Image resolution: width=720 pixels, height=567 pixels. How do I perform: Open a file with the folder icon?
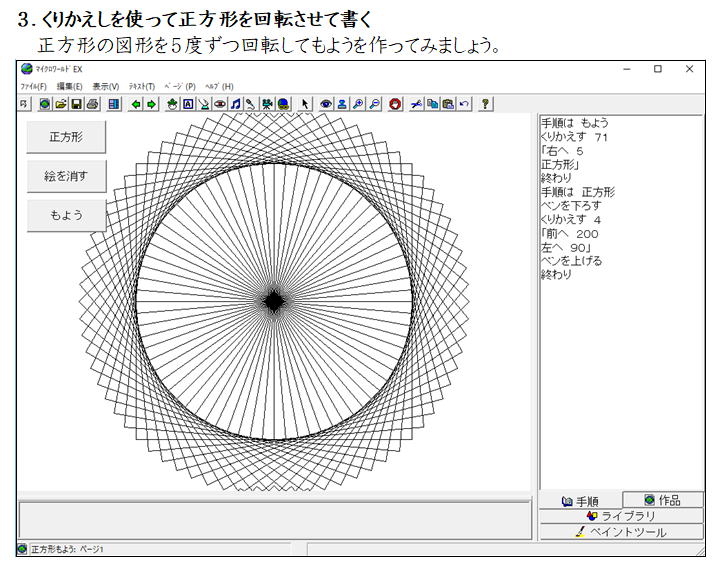click(61, 104)
